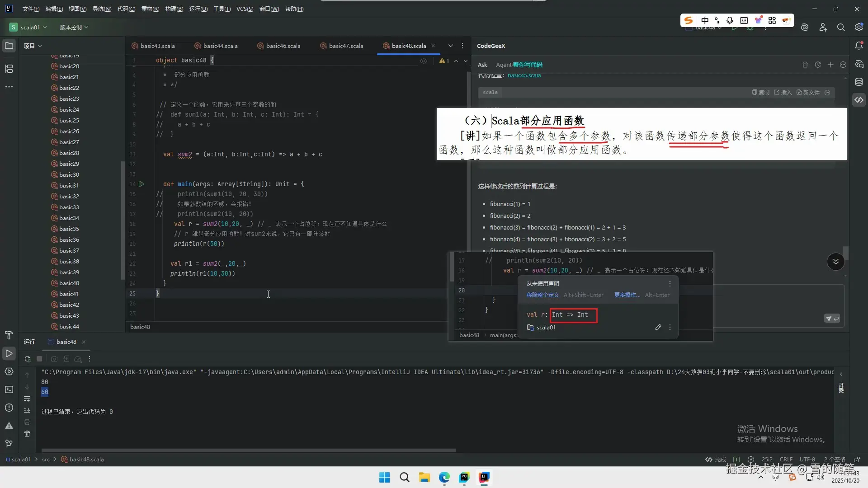This screenshot has height=488, width=868.
Task: Click the 复制 button on the scala code block
Action: coord(761,92)
